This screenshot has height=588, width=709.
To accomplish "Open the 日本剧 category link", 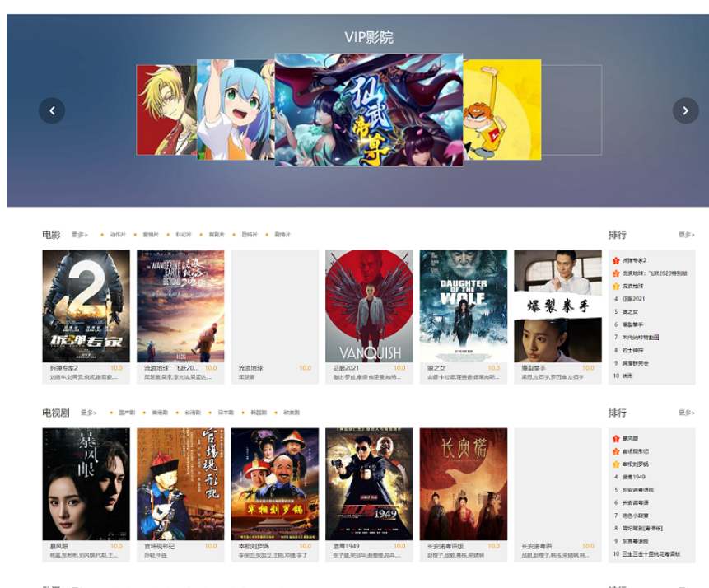I will tap(226, 413).
